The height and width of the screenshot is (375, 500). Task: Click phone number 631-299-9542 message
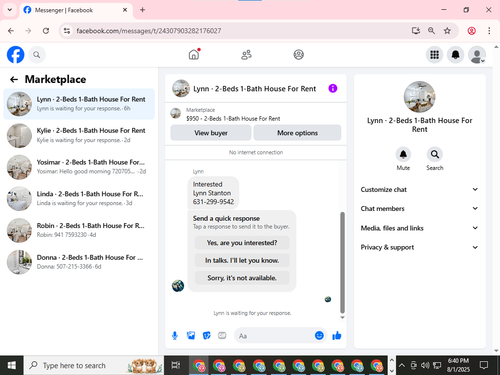click(213, 202)
